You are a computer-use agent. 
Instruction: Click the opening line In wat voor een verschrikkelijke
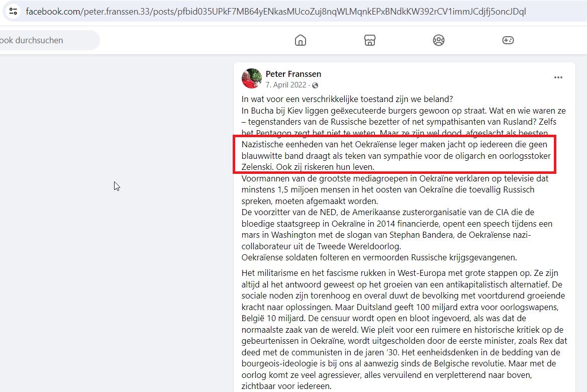347,99
